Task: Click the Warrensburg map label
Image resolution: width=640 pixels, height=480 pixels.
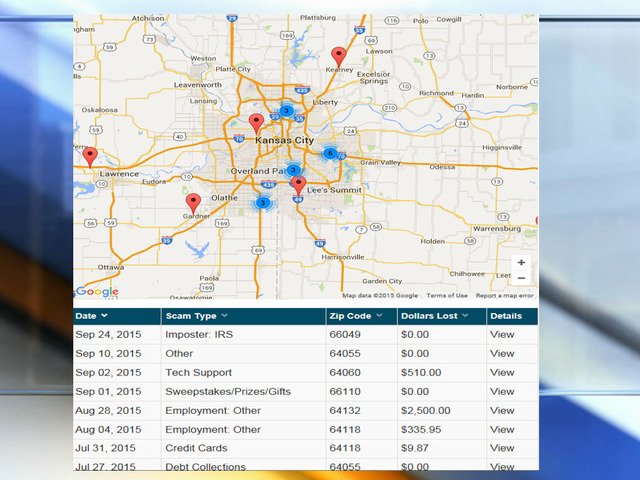Action: [497, 229]
